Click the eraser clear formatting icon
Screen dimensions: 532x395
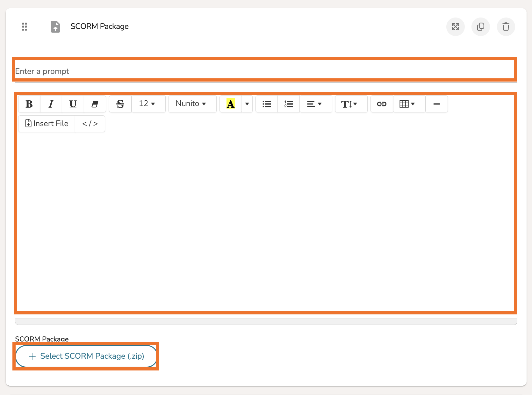coord(95,104)
